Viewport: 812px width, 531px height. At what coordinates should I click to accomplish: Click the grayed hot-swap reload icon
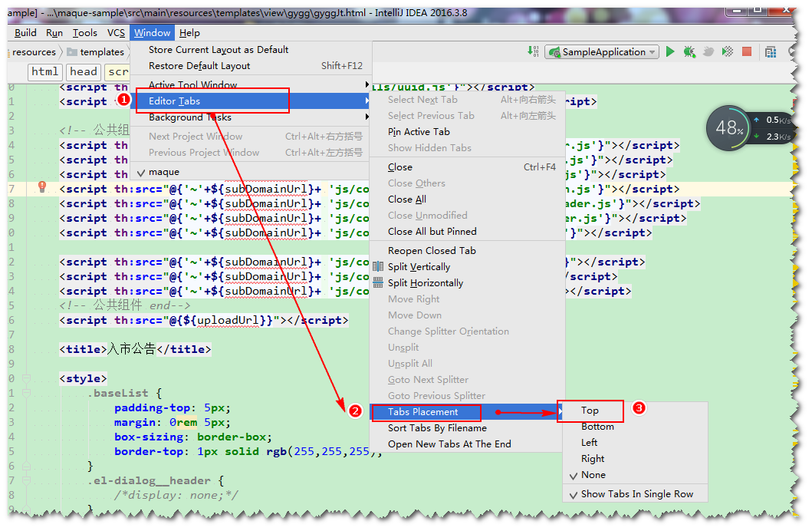pos(708,51)
